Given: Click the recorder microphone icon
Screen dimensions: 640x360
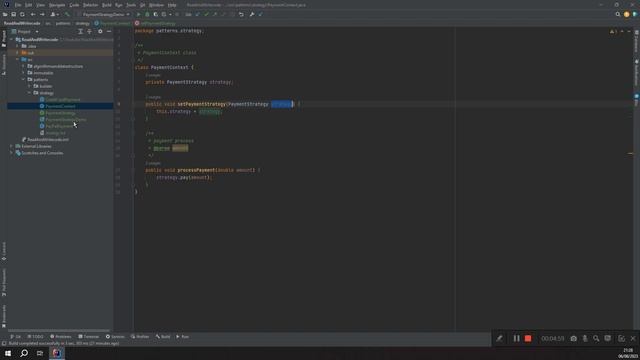Looking at the screenshot, I should point(585,338).
